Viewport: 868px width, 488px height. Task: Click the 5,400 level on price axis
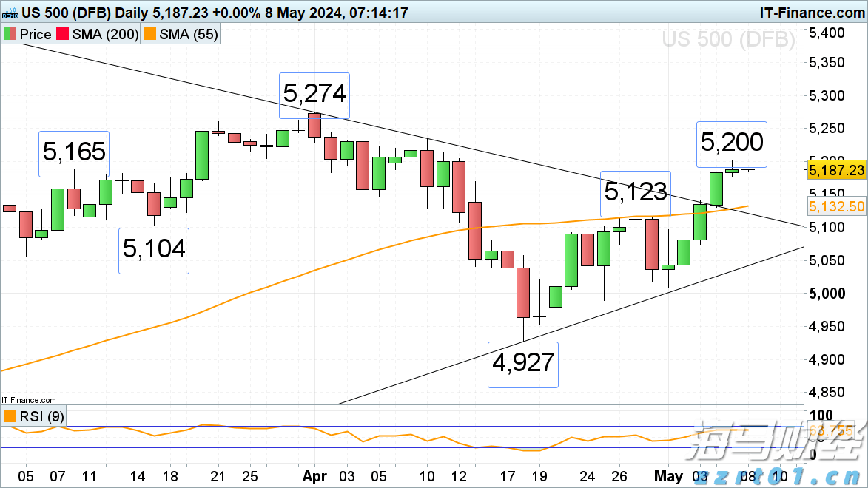pos(826,33)
